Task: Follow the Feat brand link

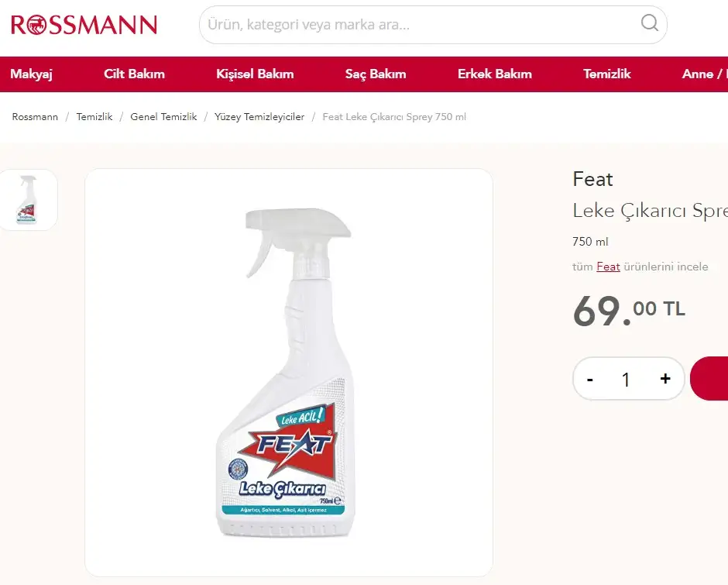Action: (608, 267)
